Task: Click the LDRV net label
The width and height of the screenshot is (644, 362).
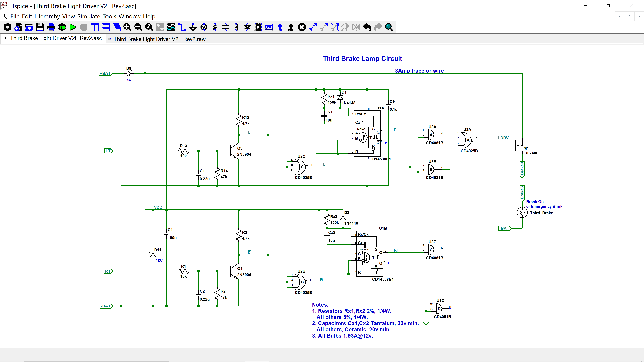Action: pyautogui.click(x=503, y=138)
